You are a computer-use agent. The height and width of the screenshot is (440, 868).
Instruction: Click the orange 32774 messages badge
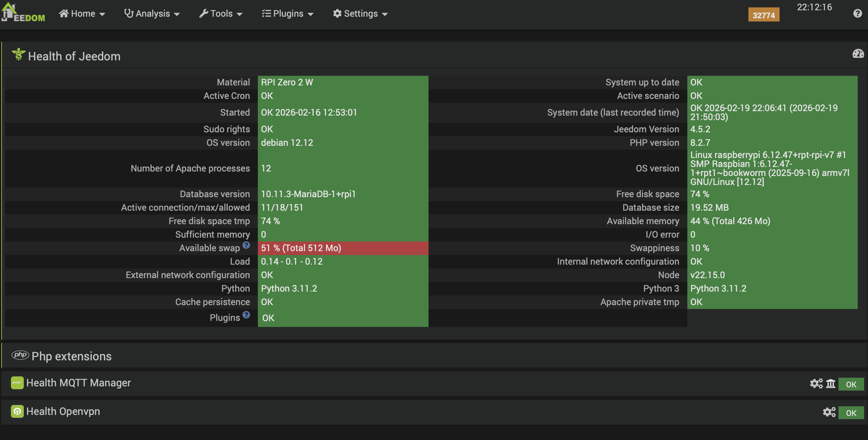(764, 15)
